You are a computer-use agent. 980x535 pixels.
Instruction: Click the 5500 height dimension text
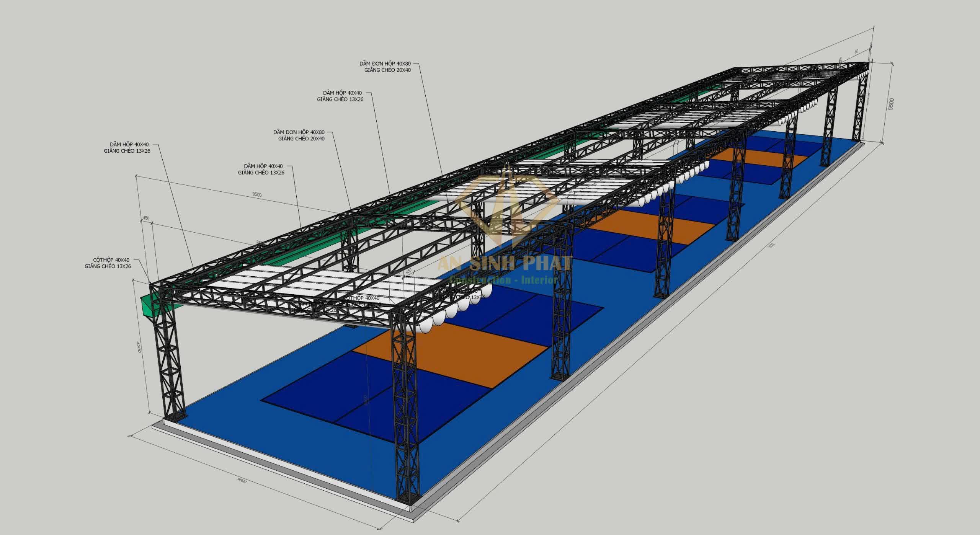891,104
